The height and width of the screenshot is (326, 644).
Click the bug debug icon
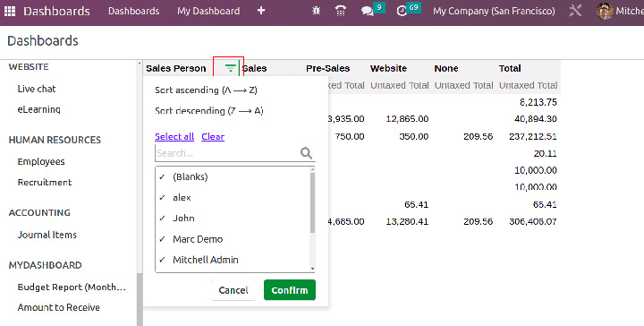click(x=316, y=11)
